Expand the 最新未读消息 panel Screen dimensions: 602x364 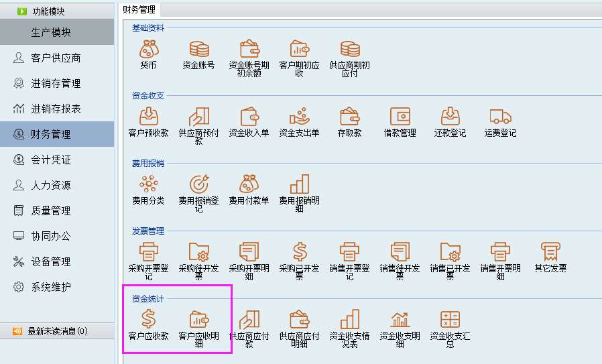[x=57, y=331]
